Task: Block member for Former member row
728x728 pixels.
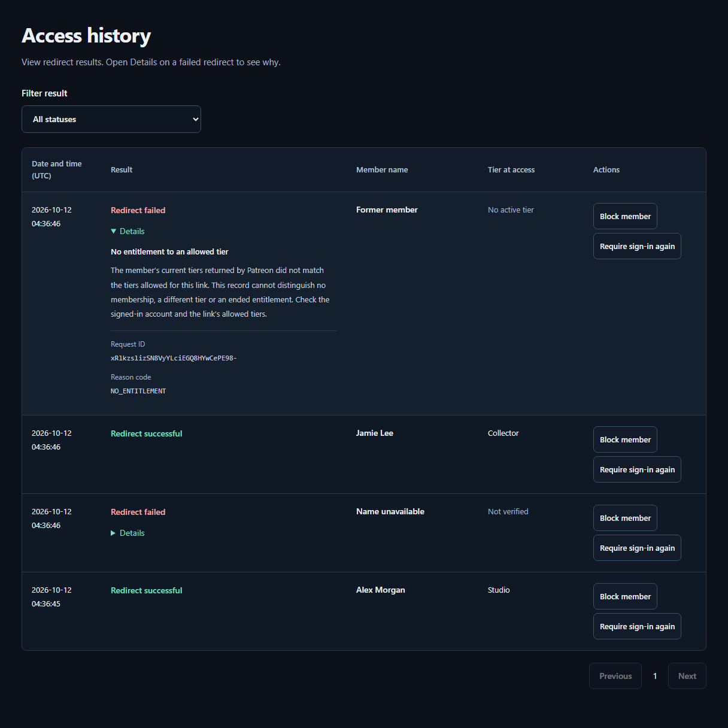Action: [625, 216]
